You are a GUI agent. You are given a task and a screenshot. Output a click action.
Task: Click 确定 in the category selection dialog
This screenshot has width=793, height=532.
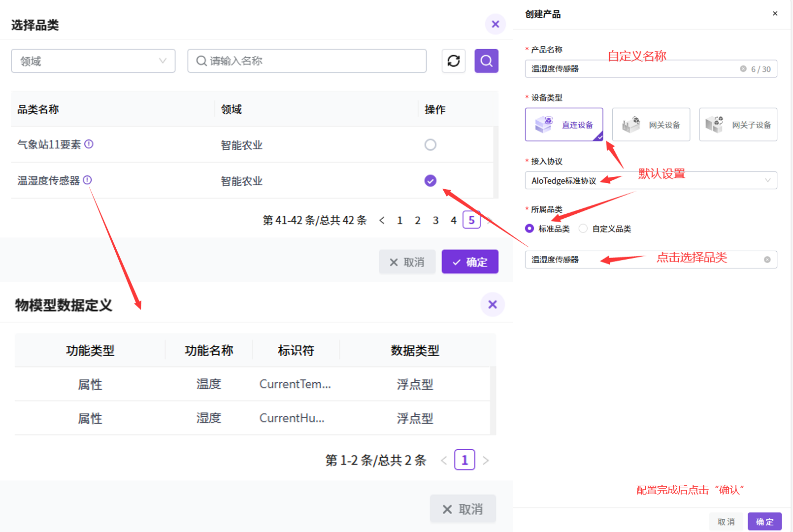pos(469,262)
